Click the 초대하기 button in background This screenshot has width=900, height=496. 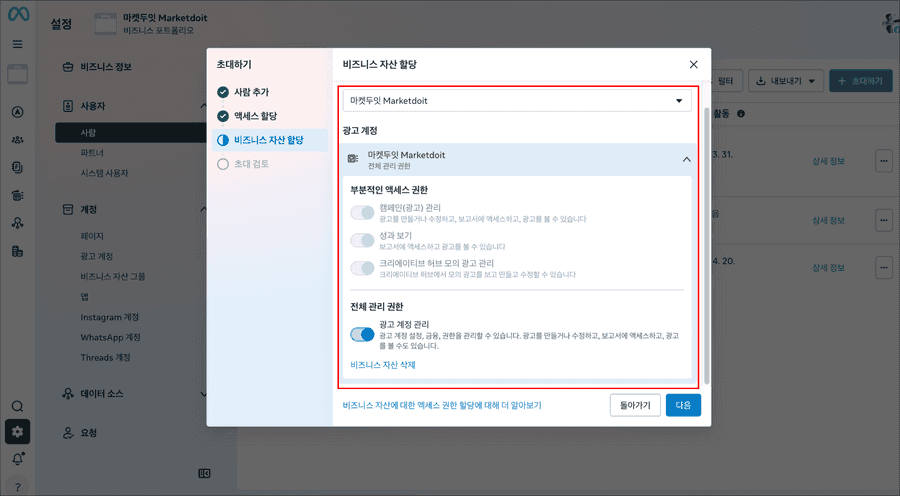(x=860, y=81)
